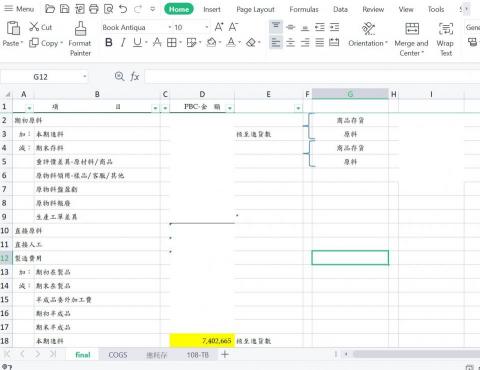Viewport: 480px width, 370px height.
Task: Open Print Preview from the quick access toolbar
Action: tap(108, 9)
